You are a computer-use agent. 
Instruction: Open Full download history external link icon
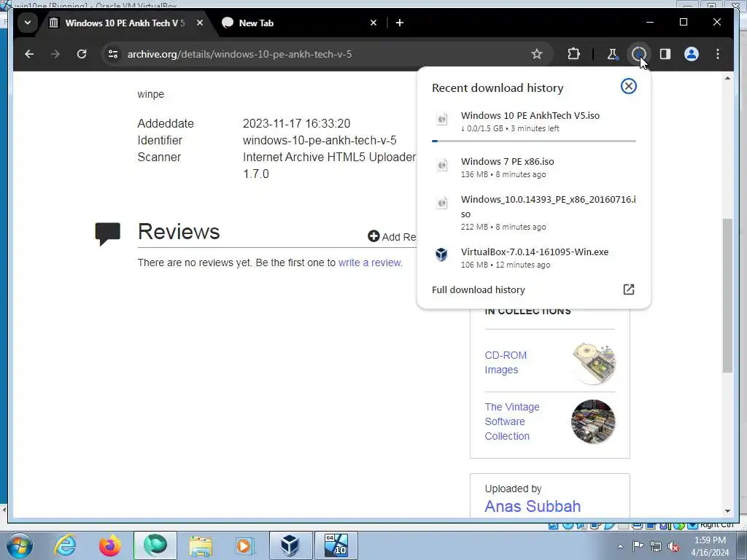pos(628,289)
